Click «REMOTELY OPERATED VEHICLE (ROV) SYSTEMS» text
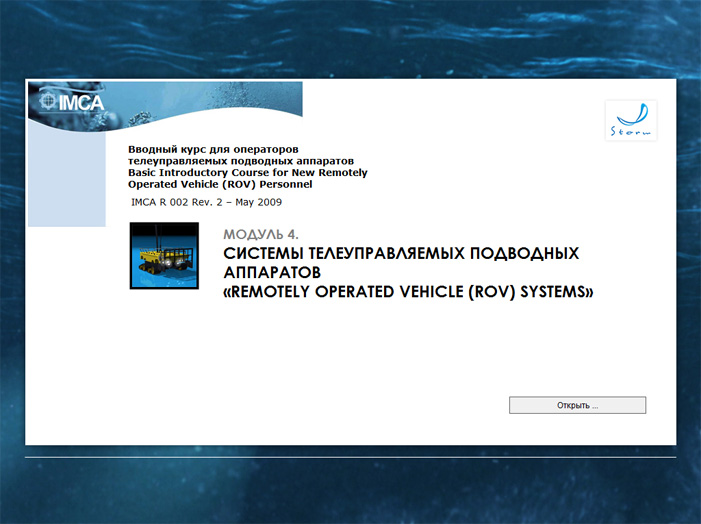701x524 pixels. 408,292
